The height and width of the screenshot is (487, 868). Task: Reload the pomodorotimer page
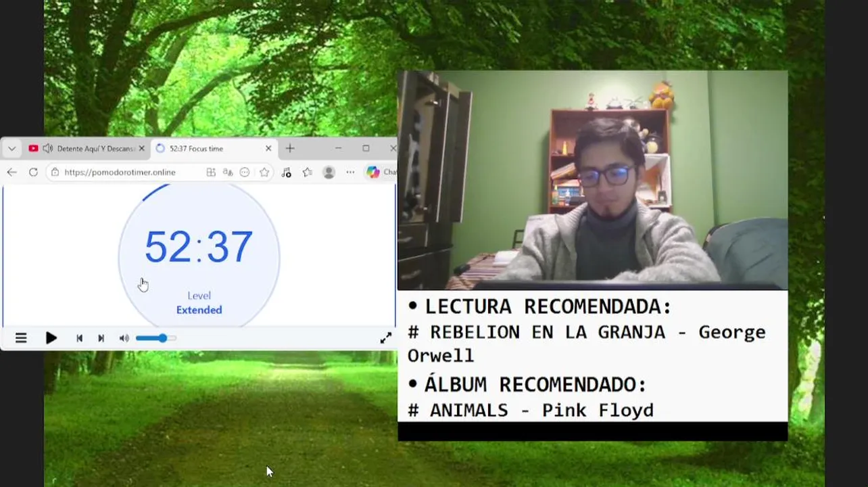coord(33,172)
